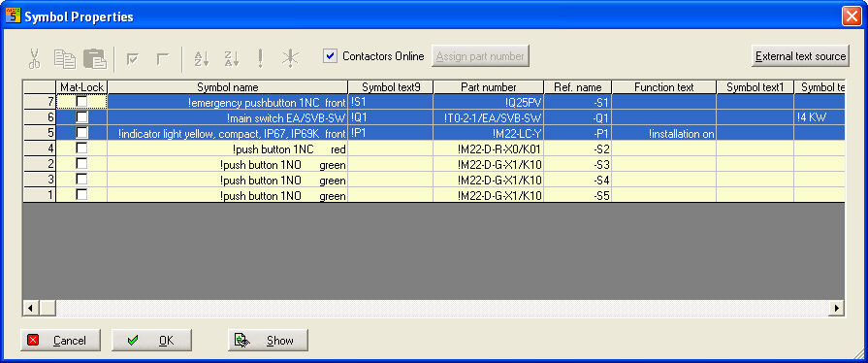
Task: Click reference name '-S5'
Action: [x=577, y=195]
